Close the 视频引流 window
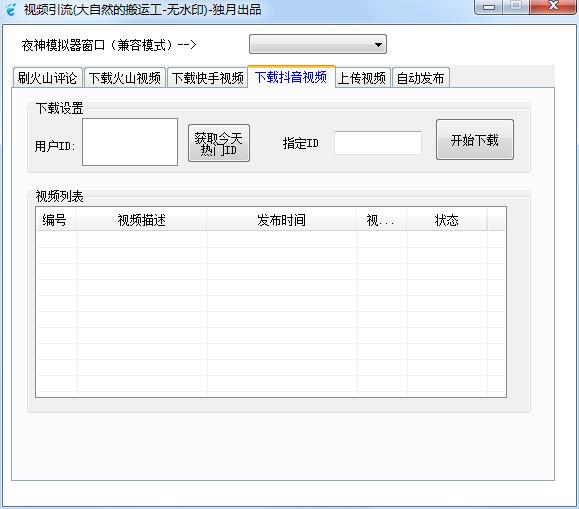The height and width of the screenshot is (509, 579). pyautogui.click(x=553, y=7)
